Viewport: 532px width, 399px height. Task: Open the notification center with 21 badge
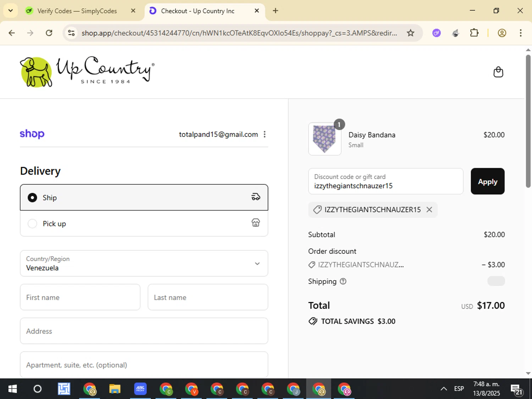[x=517, y=389]
